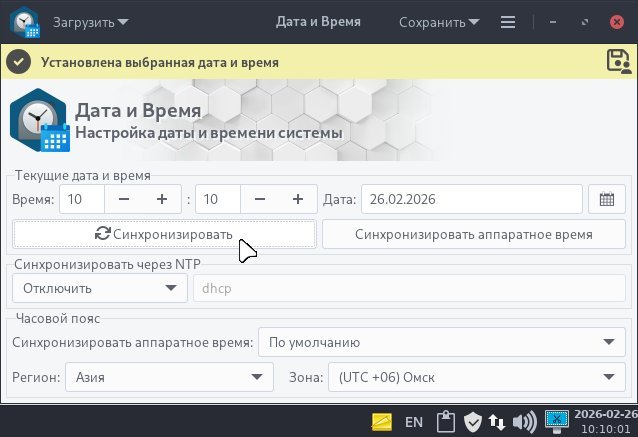Click the taskbar clock showing 10:10:01

click(x=605, y=422)
